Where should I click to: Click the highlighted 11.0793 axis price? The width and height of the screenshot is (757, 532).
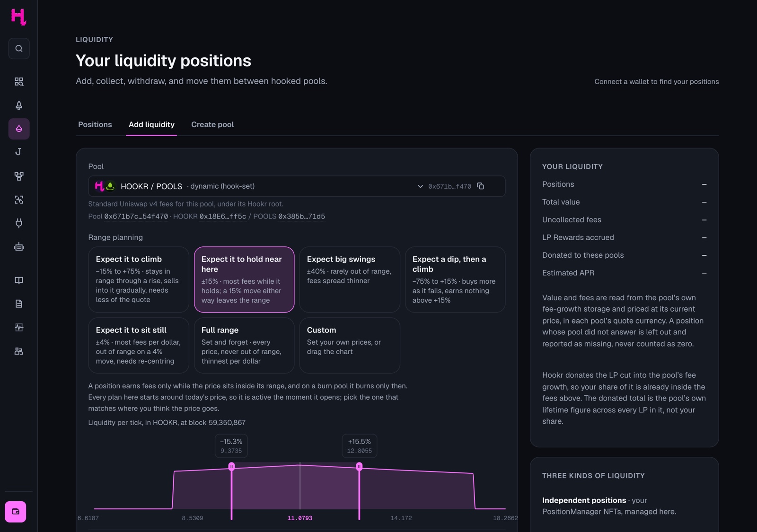coord(300,518)
